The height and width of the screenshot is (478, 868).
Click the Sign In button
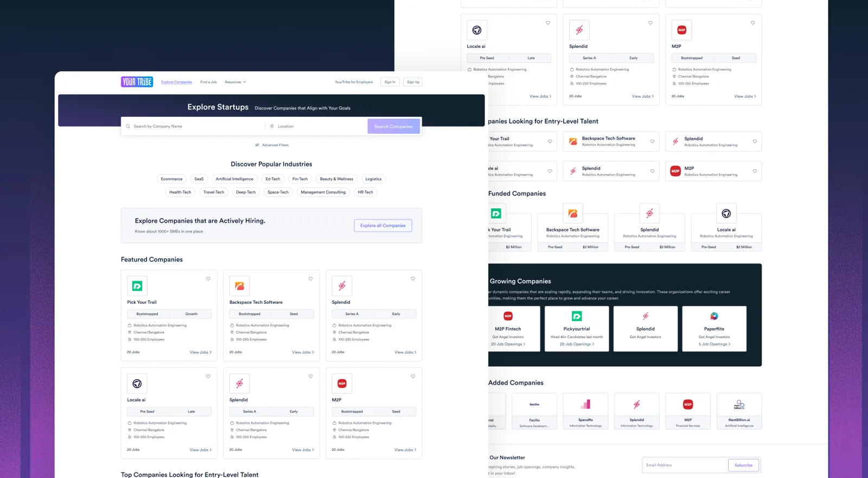click(x=390, y=82)
